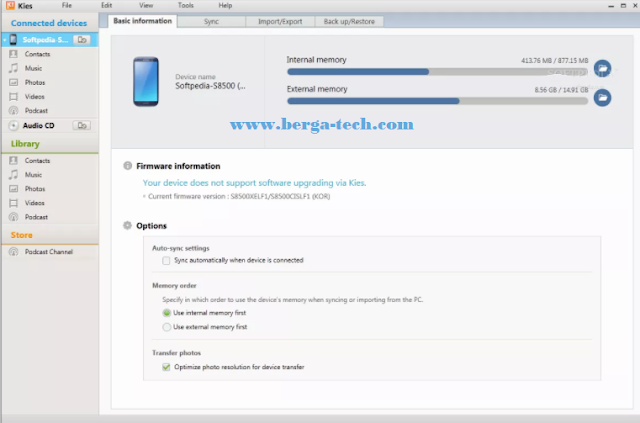Open the View menu
Screen dimensions: 640x423
[x=146, y=5]
